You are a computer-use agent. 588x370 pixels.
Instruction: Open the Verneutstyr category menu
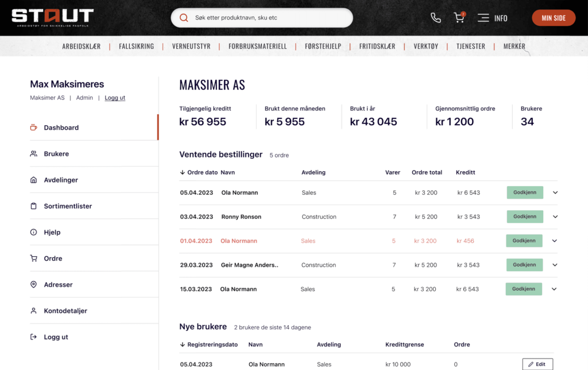pos(191,47)
